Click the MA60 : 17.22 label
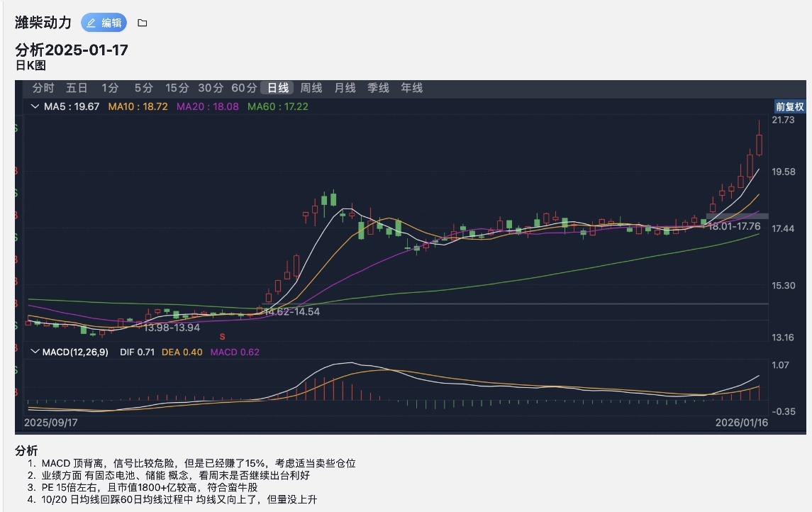The image size is (812, 512). [277, 106]
